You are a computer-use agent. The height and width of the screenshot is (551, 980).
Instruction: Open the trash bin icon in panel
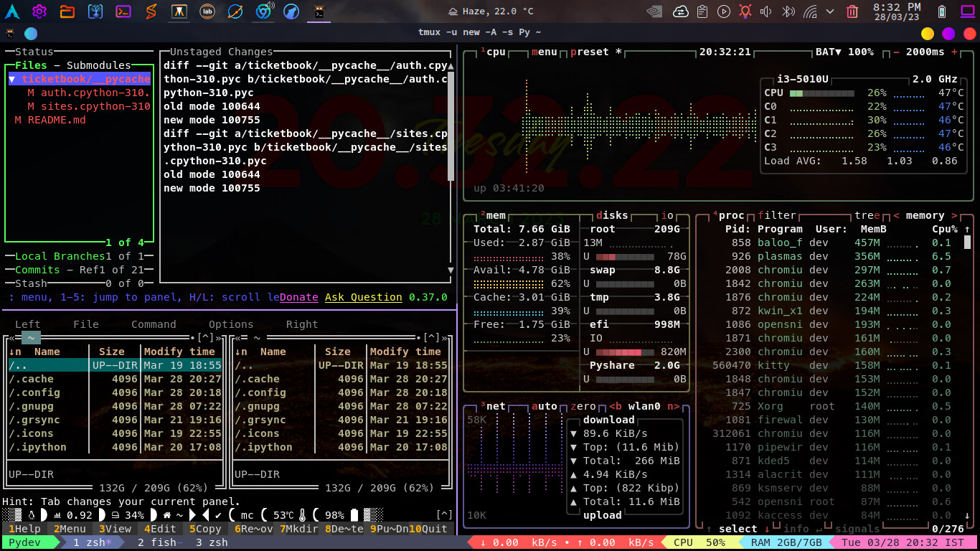click(x=852, y=11)
